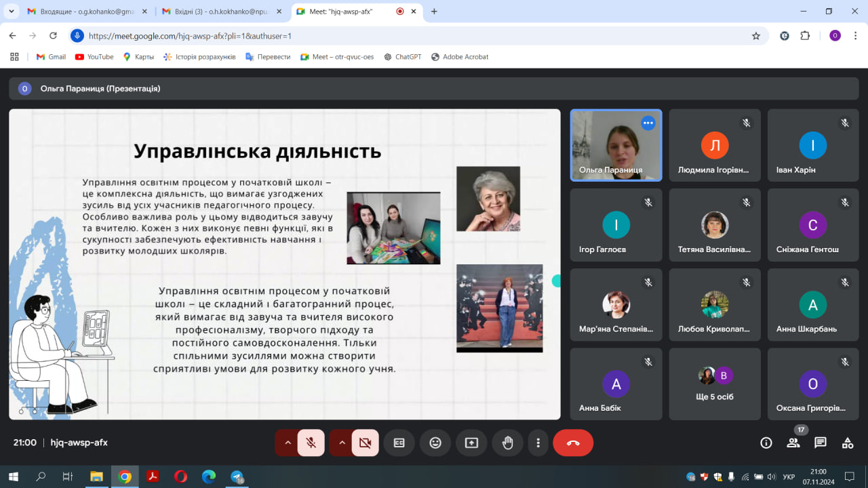Select Мар'яна Степанів participant tile
Image resolution: width=868 pixels, height=488 pixels.
pyautogui.click(x=616, y=304)
